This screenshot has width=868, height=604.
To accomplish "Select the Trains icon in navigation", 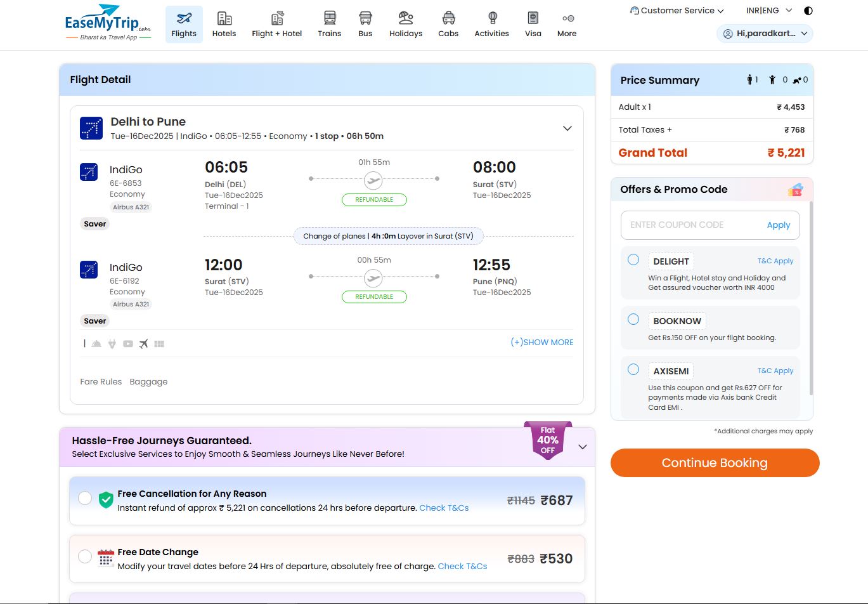I will 329,19.
